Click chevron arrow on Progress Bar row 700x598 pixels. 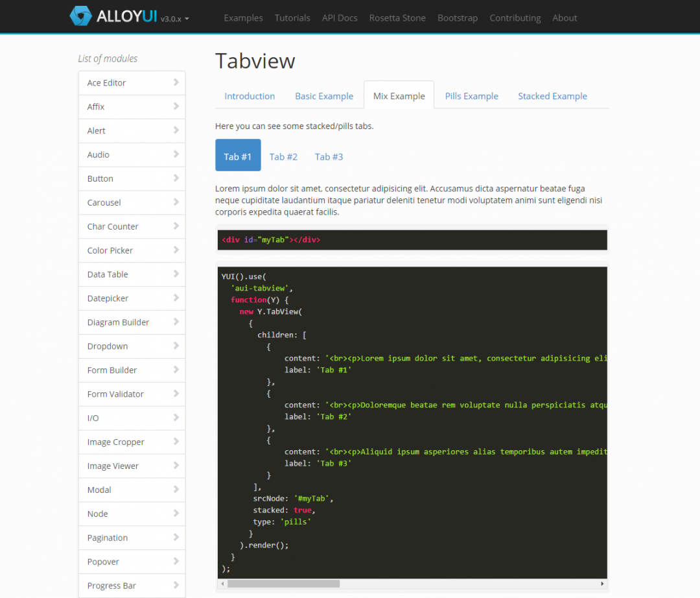[x=176, y=585]
